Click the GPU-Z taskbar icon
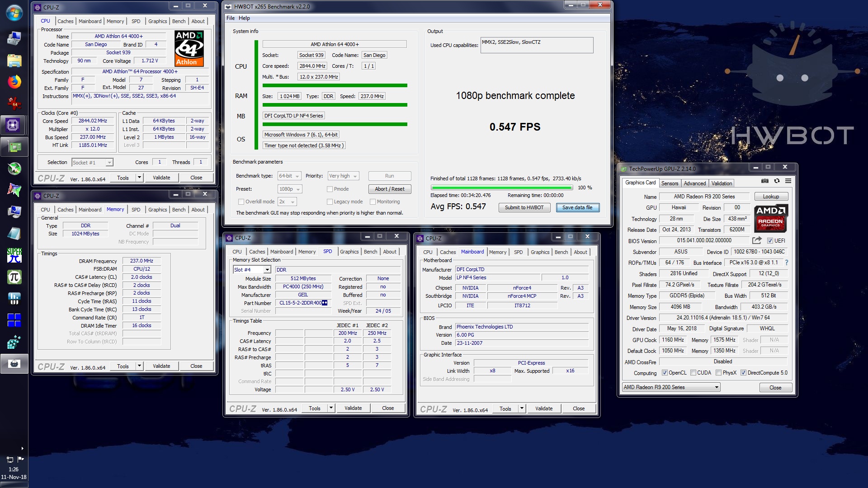 [14, 146]
